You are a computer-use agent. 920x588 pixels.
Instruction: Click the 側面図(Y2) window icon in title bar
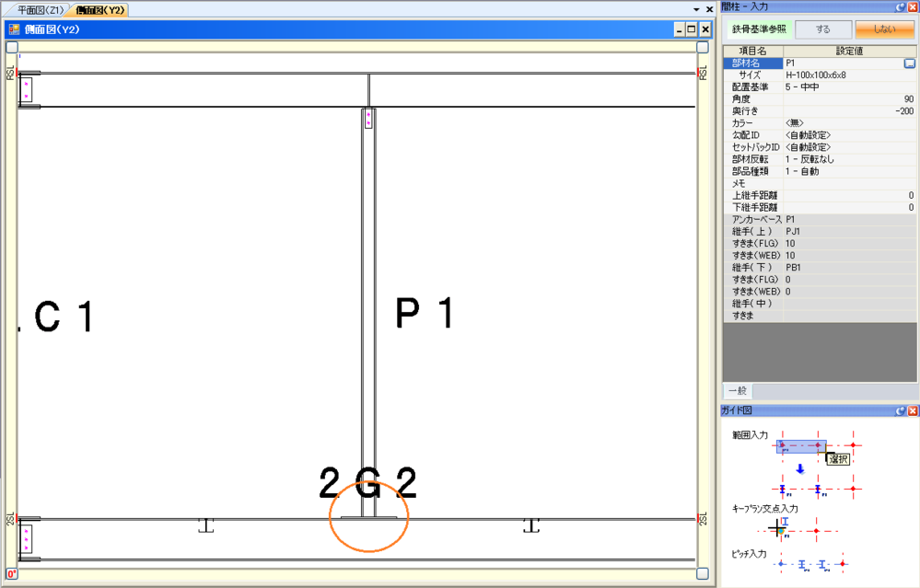(15, 29)
